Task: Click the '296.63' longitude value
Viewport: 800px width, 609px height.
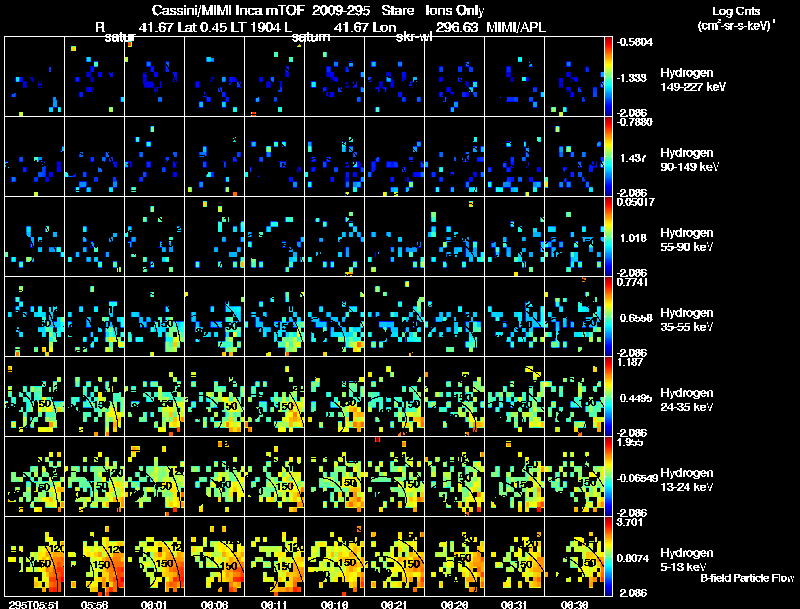Action: click(457, 27)
